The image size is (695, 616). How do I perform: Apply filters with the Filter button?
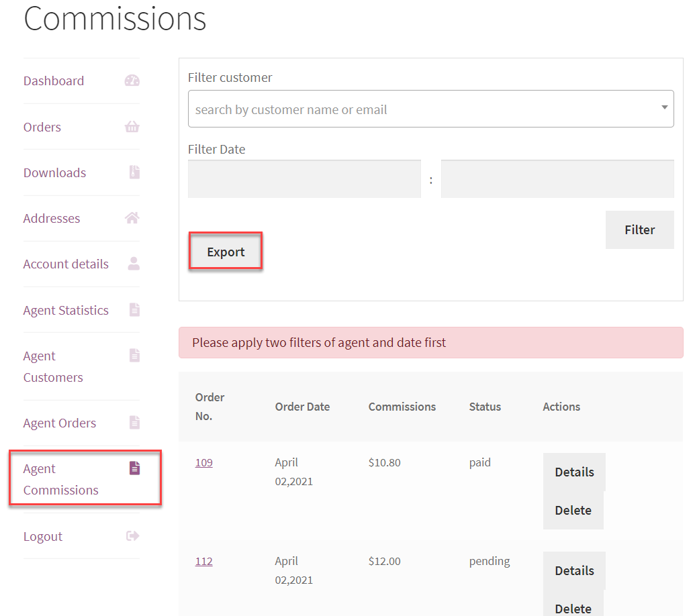(x=639, y=229)
